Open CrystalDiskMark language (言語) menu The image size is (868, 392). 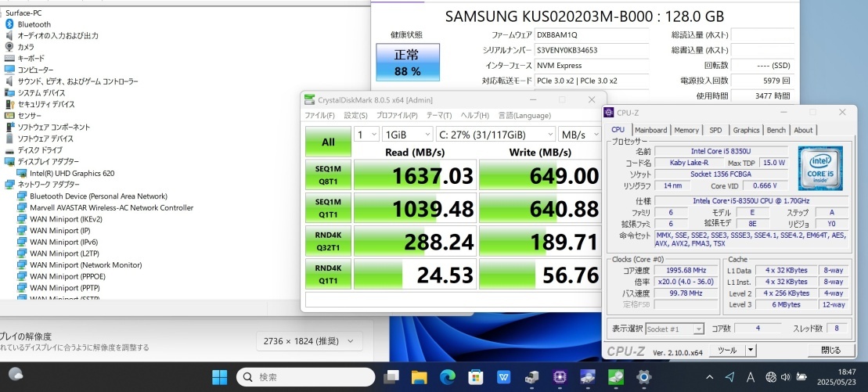tap(524, 116)
